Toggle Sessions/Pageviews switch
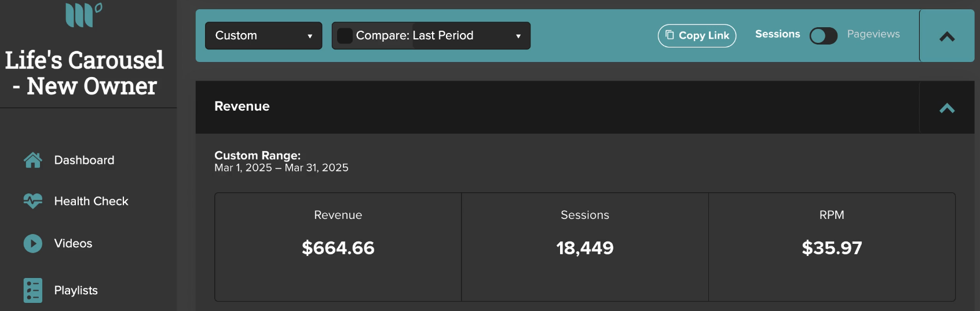Image resolution: width=980 pixels, height=311 pixels. 823,36
